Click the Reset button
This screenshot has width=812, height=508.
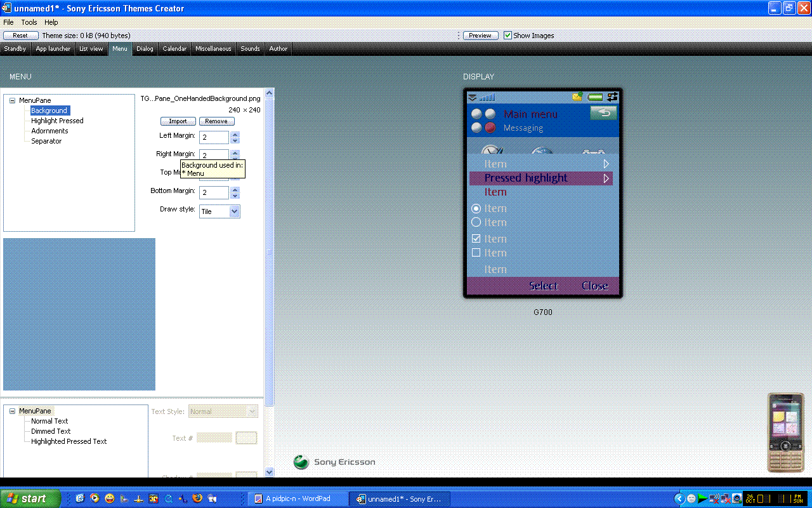20,36
